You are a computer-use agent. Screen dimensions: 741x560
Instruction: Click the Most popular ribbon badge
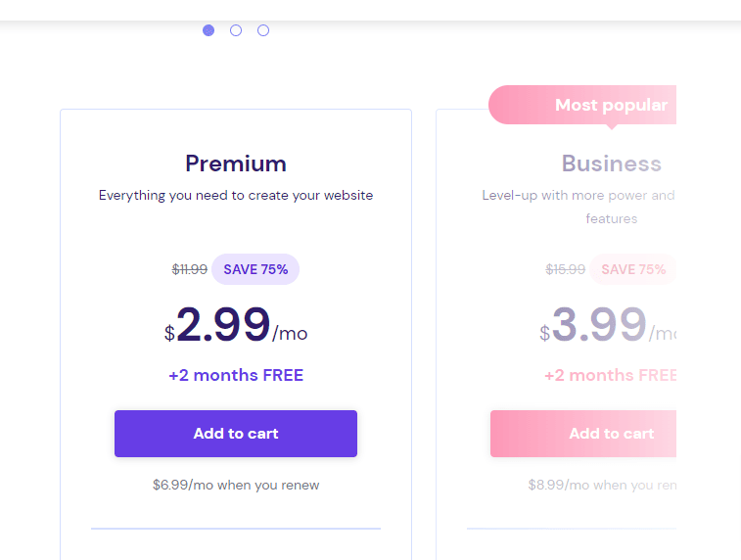click(x=582, y=105)
